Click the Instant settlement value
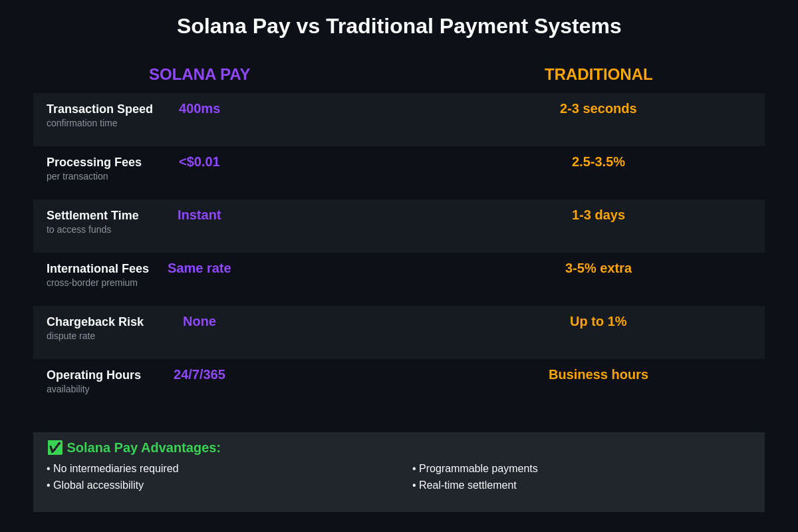Screen dimensions: 798x532 [199, 215]
